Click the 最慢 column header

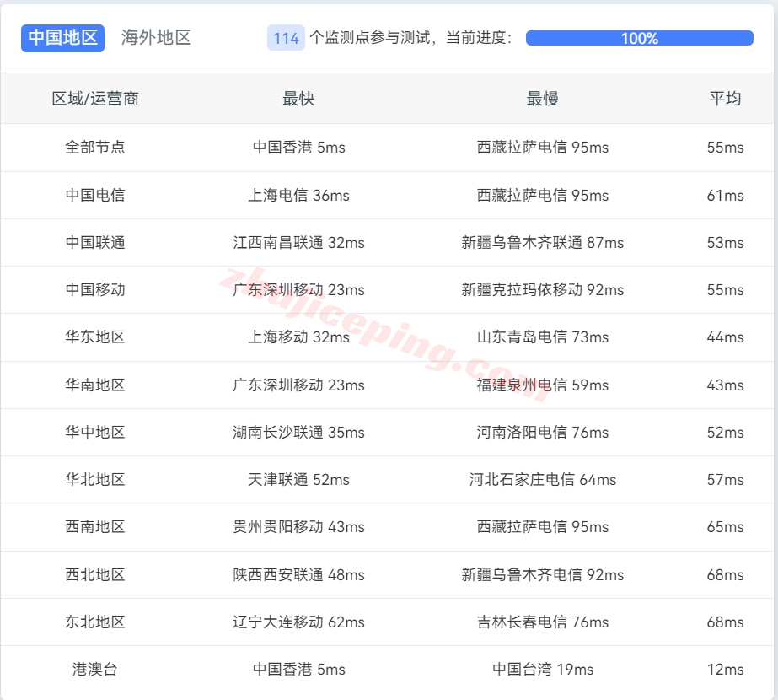pos(542,99)
